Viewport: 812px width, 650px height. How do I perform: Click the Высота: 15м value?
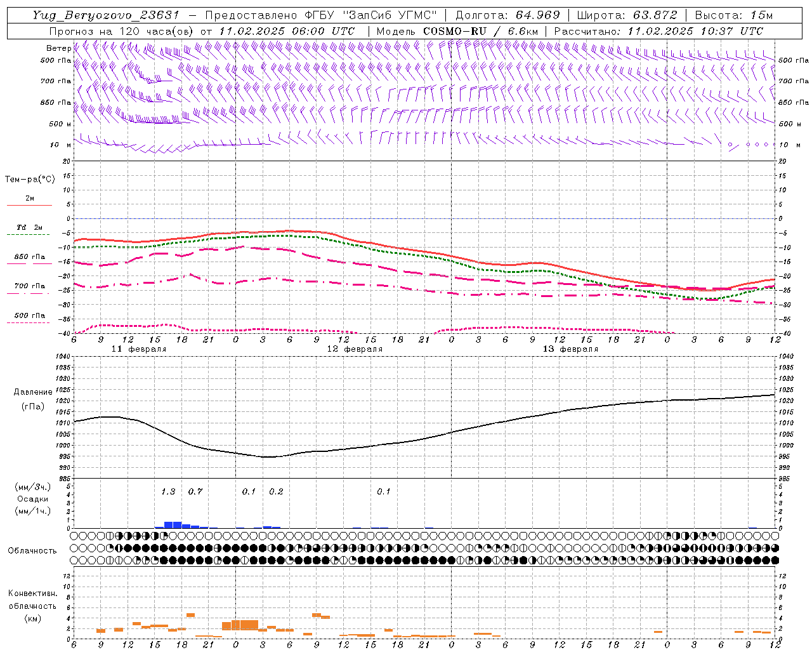(734, 15)
